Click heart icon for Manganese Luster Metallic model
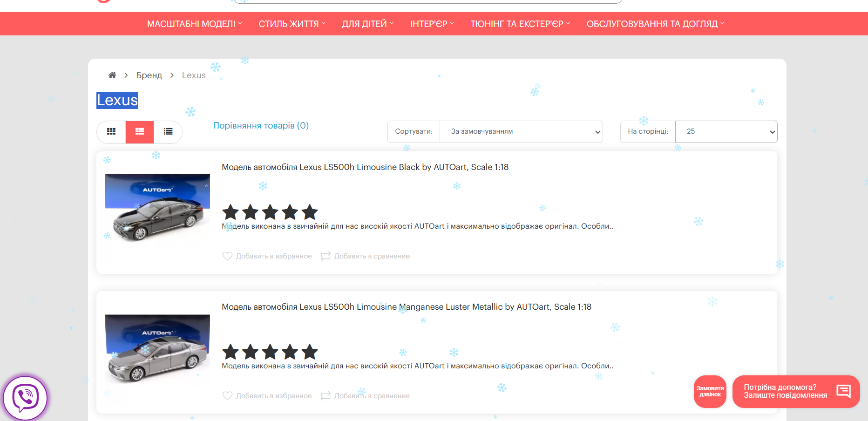This screenshot has width=868, height=421. click(x=227, y=396)
